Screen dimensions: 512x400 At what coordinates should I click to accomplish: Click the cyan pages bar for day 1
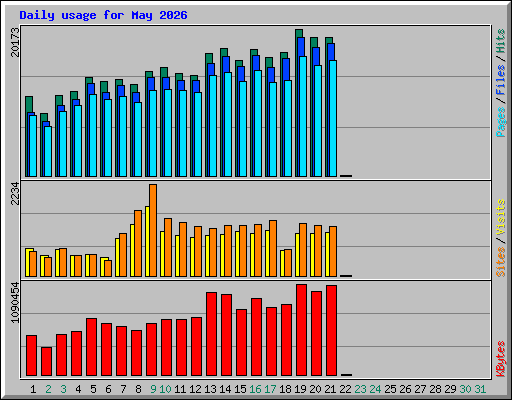click(33, 146)
